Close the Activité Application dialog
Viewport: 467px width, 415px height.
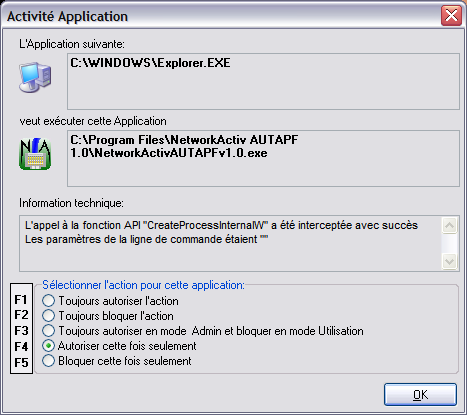pos(451,16)
